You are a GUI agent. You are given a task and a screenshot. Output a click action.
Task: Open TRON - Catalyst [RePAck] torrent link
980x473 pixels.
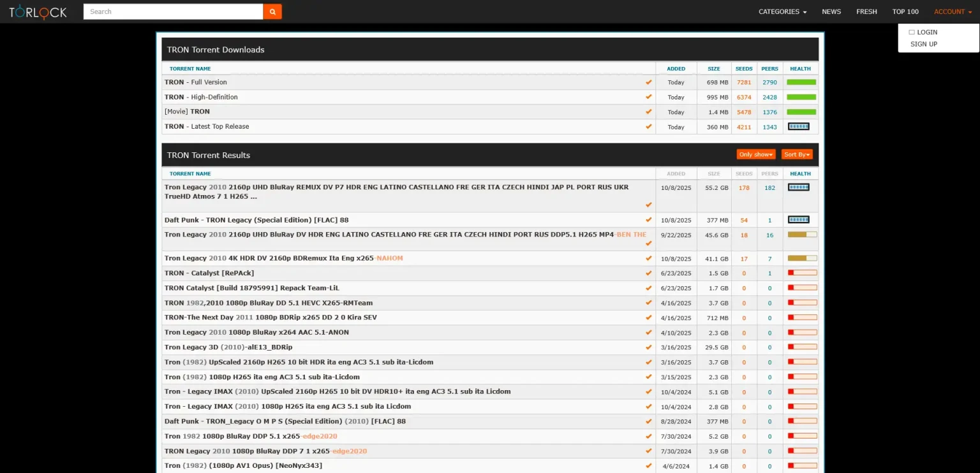click(x=209, y=273)
